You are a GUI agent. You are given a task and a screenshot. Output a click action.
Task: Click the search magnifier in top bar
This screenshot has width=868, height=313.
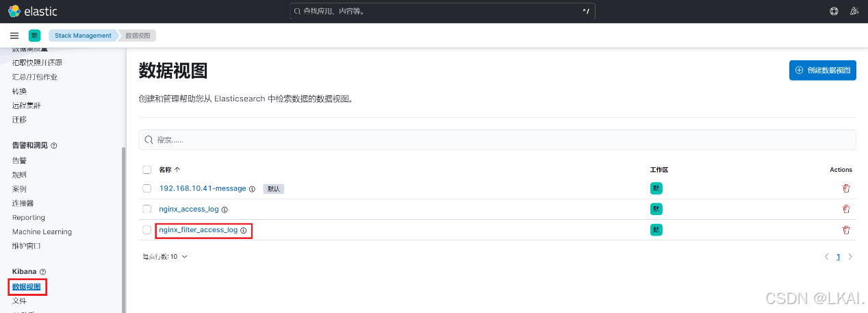click(296, 11)
